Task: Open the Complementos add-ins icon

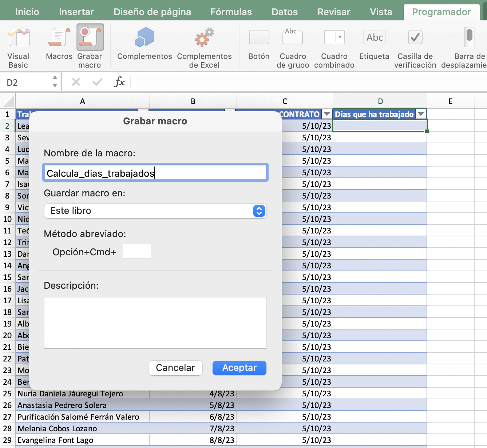Action: click(145, 37)
